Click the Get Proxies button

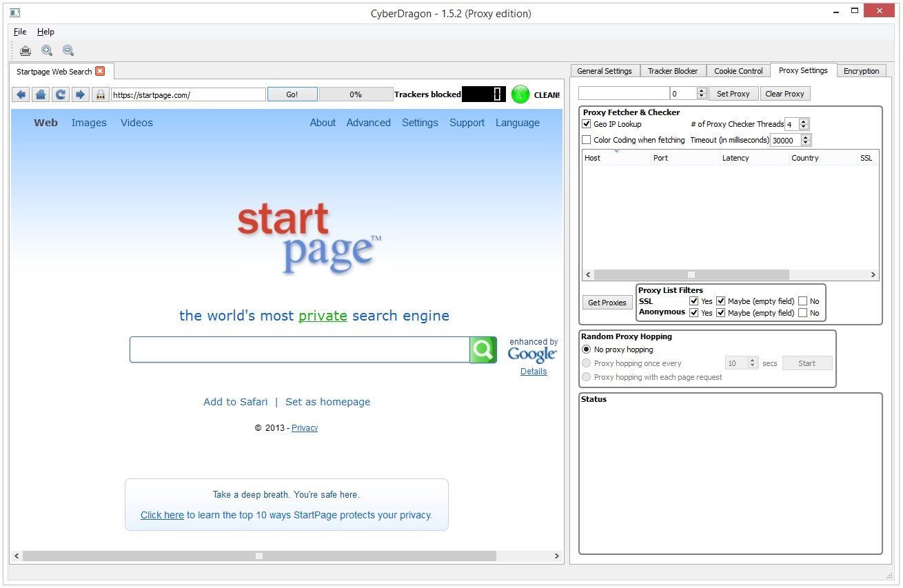(607, 303)
